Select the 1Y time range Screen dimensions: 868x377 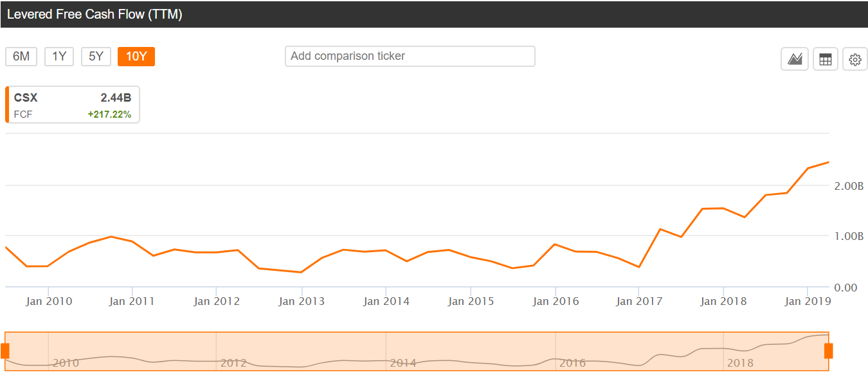(59, 57)
